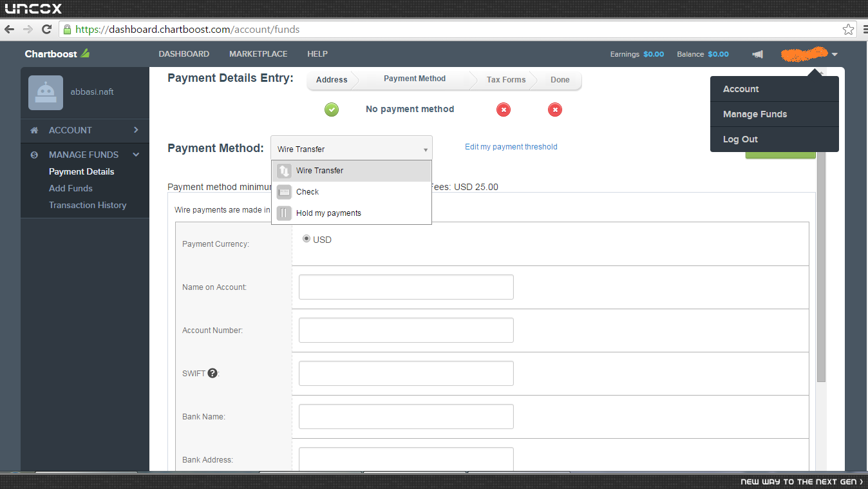This screenshot has width=868, height=489.
Task: Click the Hold my payments pause icon
Action: [x=284, y=213]
